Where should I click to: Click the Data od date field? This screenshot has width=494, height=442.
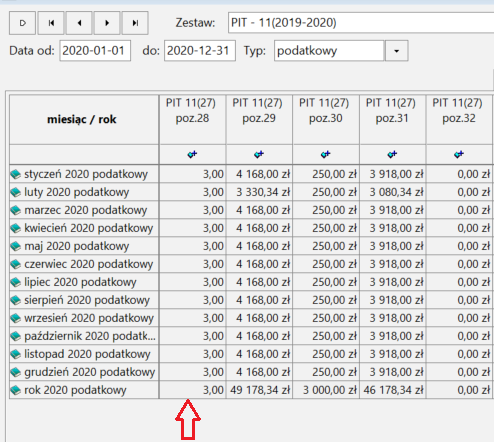95,51
